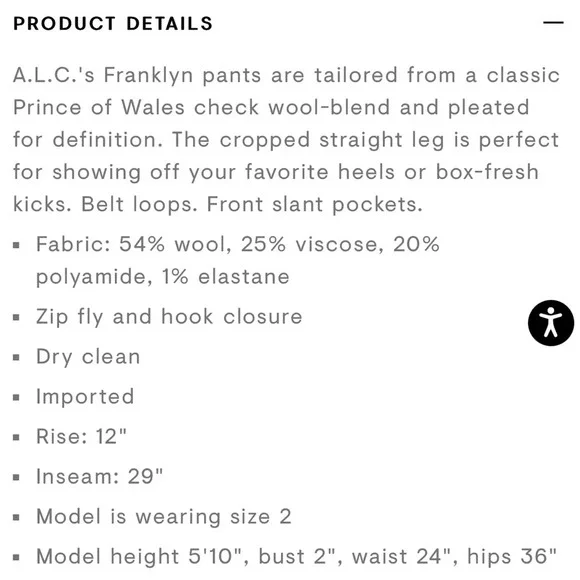Click the 'Inseam: 29"' measurement
Image resolution: width=580 pixels, height=580 pixels.
[x=100, y=476]
